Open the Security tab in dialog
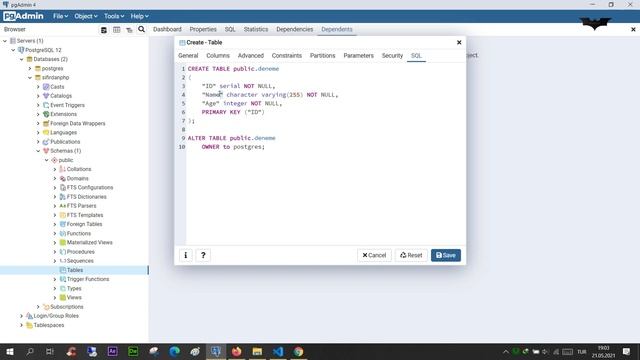The width and height of the screenshot is (640, 360). coord(392,56)
